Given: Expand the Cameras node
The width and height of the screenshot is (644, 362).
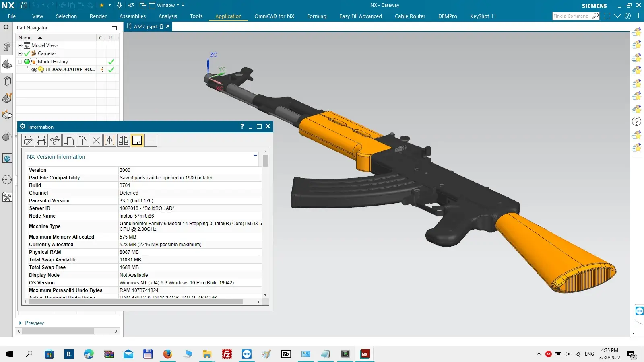Looking at the screenshot, I should click(20, 53).
